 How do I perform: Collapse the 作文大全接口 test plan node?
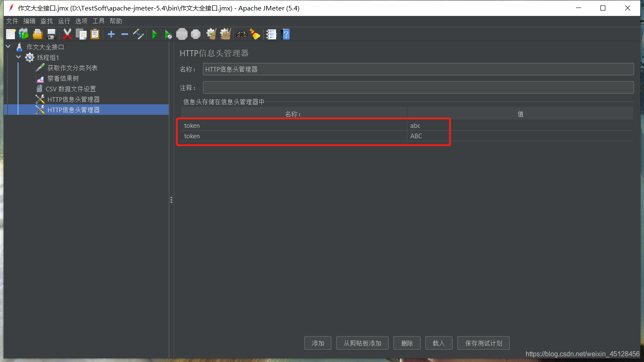click(x=8, y=47)
